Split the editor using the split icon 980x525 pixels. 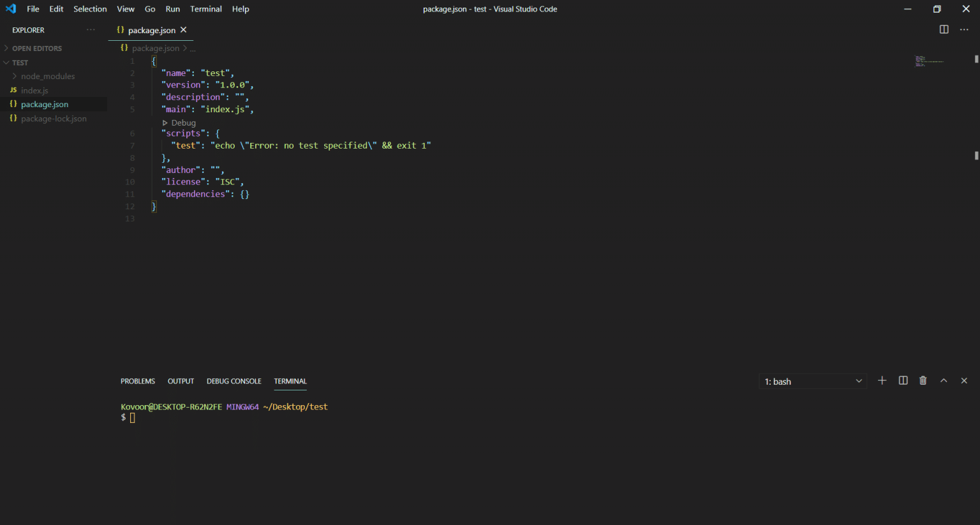pos(944,29)
